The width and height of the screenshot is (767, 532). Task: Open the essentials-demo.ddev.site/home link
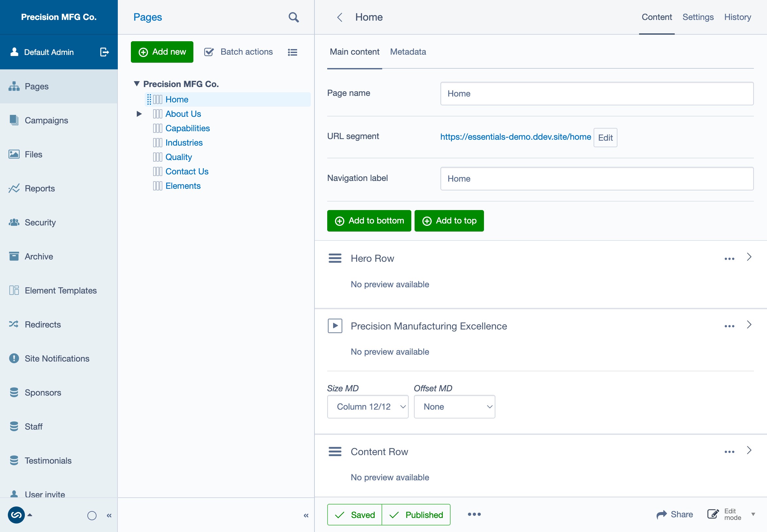[x=515, y=137]
